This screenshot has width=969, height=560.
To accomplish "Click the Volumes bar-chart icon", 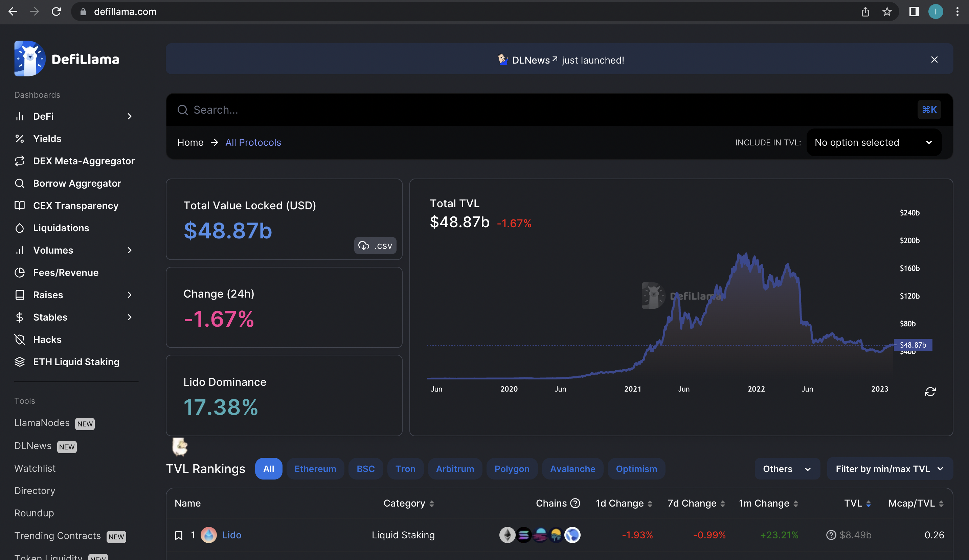I will point(20,250).
